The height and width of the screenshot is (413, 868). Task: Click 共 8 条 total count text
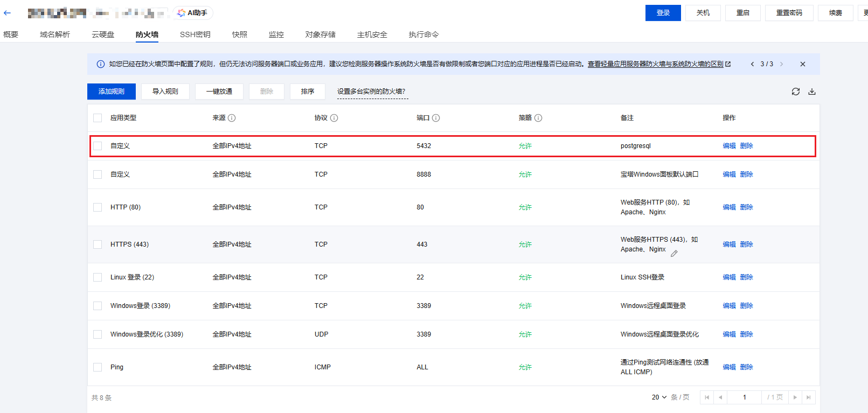click(101, 398)
